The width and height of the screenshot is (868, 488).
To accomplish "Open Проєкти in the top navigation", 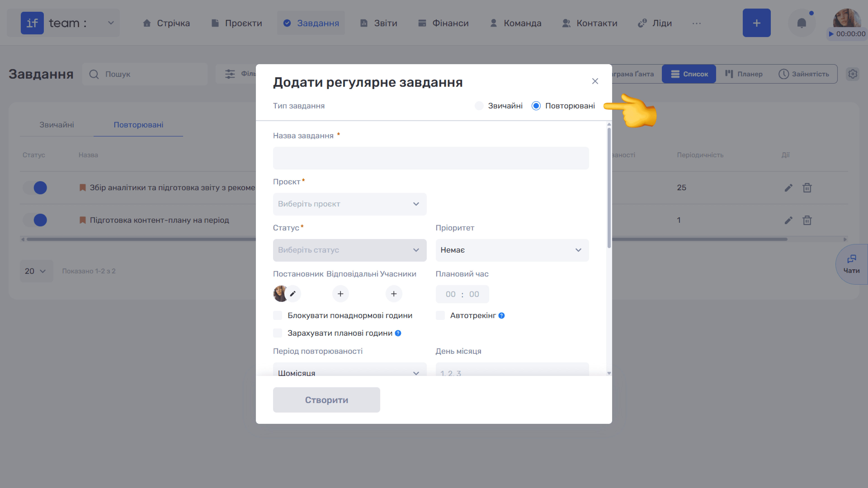I will tap(236, 23).
